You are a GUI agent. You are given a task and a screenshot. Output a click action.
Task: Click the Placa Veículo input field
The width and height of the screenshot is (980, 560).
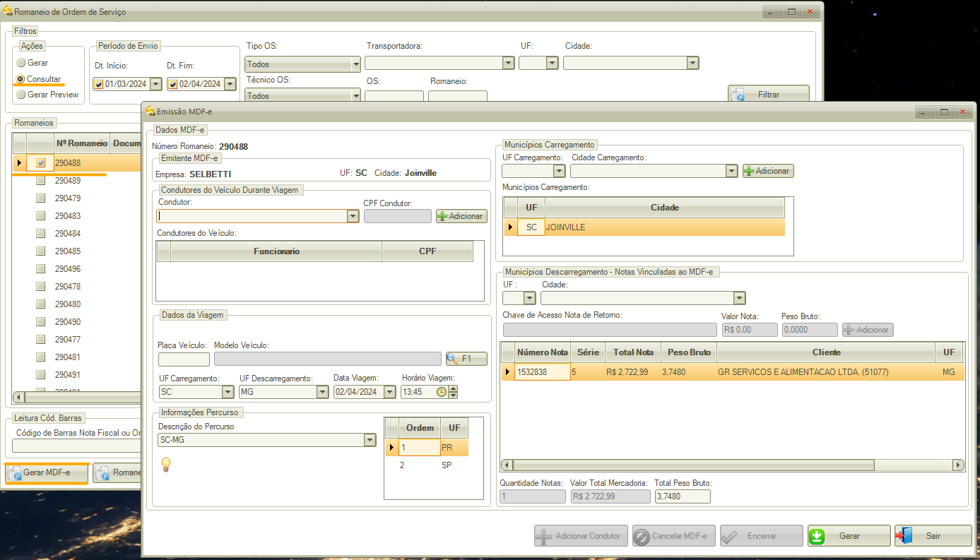pyautogui.click(x=184, y=359)
